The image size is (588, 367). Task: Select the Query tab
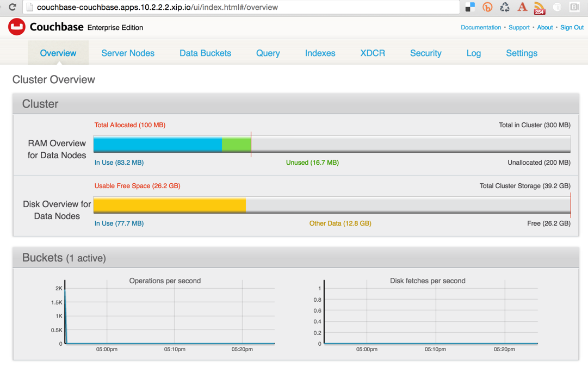click(268, 53)
